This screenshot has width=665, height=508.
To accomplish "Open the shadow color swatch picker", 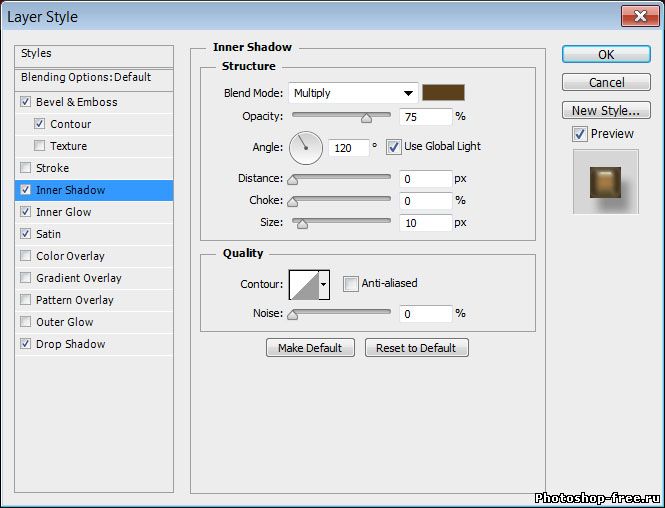I will (443, 93).
